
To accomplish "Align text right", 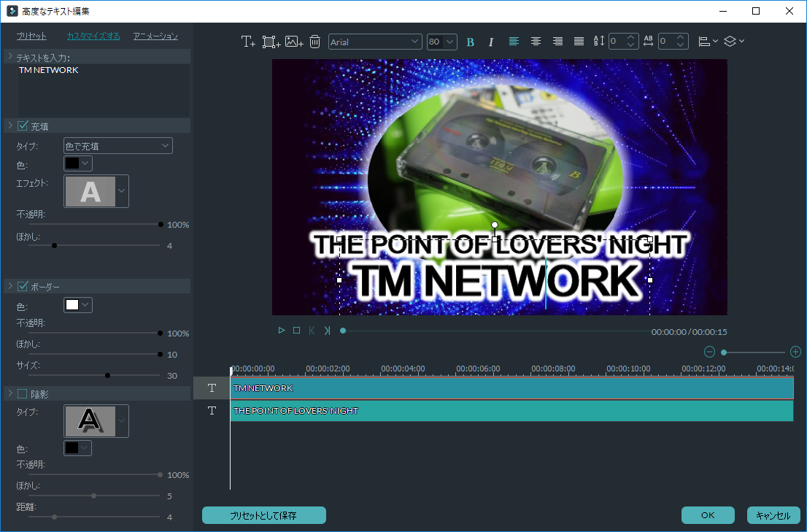I will pos(557,42).
